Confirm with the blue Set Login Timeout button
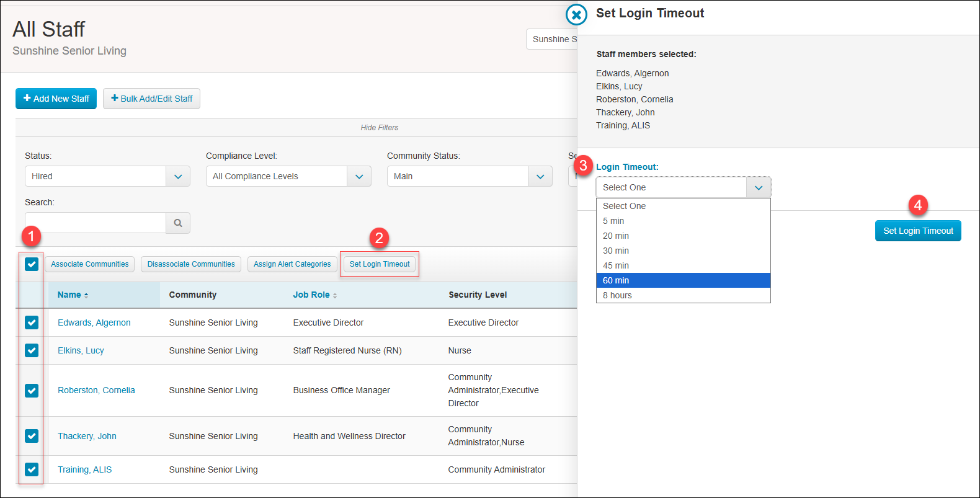 (918, 231)
